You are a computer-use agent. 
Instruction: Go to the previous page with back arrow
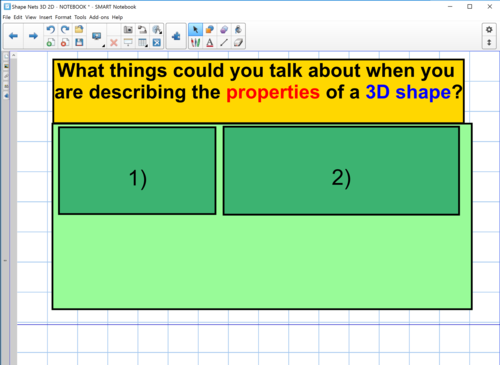click(x=13, y=36)
